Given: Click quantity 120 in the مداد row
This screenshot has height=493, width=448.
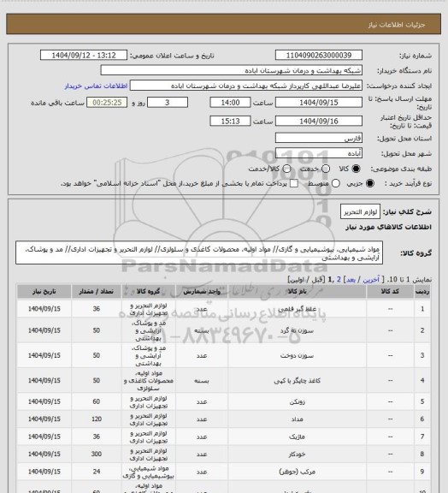Looking at the screenshot, I should (97, 419).
